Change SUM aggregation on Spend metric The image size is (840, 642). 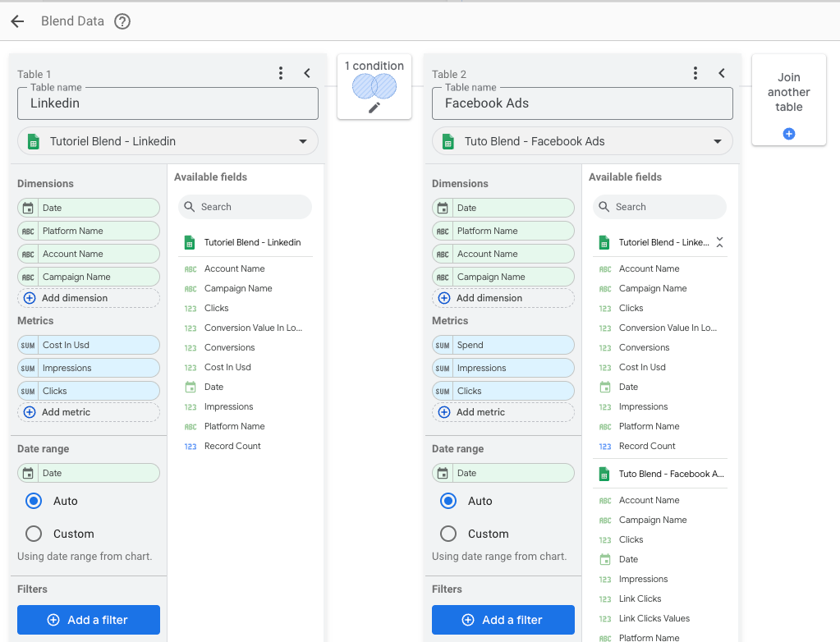(443, 346)
